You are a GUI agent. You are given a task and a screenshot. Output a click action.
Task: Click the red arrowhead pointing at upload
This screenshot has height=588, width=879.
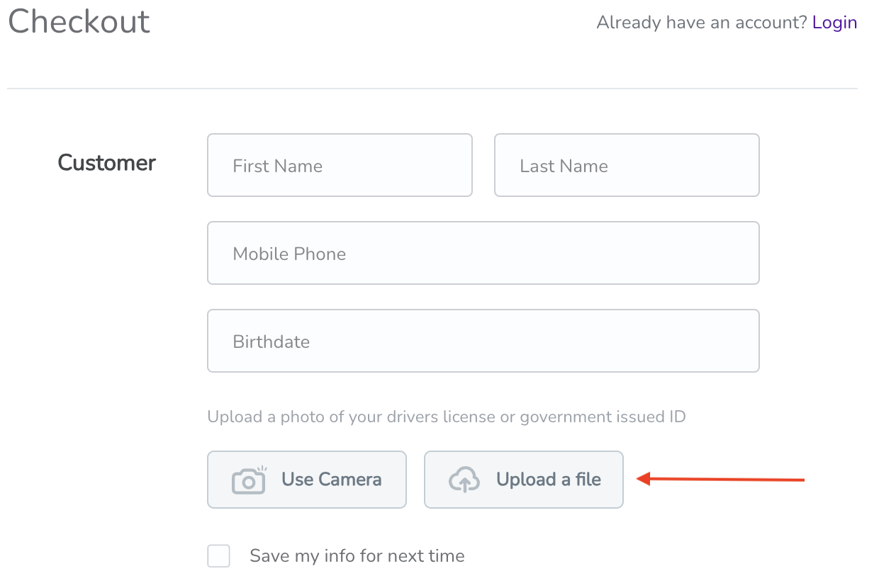click(x=643, y=480)
